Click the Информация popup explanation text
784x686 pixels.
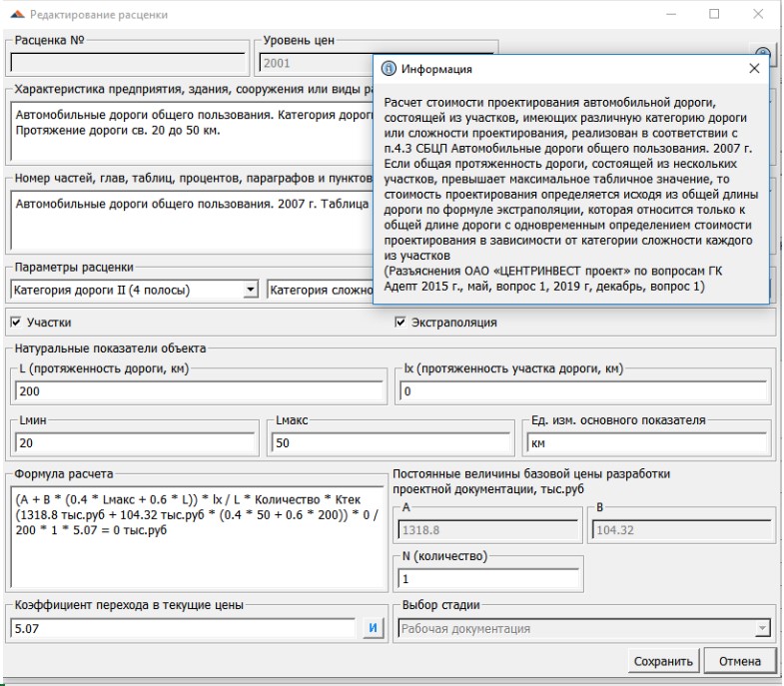(571, 194)
